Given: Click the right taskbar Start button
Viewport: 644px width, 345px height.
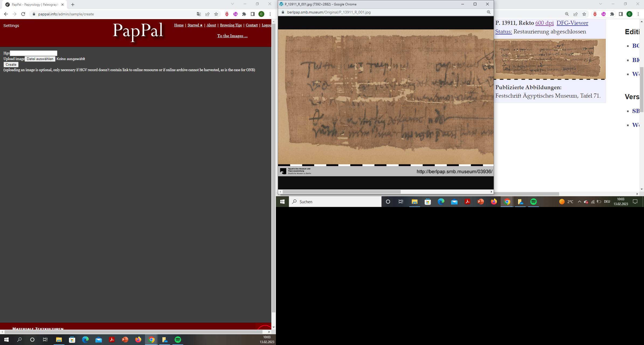Looking at the screenshot, I should 282,202.
